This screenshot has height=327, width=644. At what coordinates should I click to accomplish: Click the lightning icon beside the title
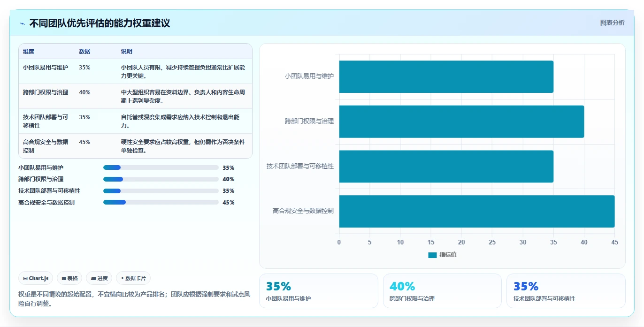(x=23, y=23)
